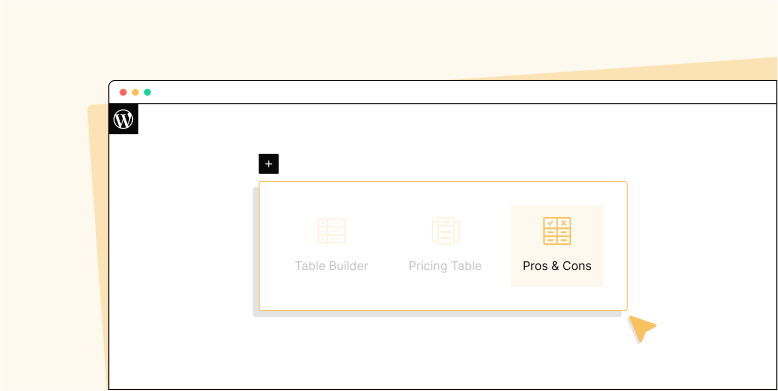
Task: Click the X cell in the Pros & Cons icon
Action: pos(563,223)
